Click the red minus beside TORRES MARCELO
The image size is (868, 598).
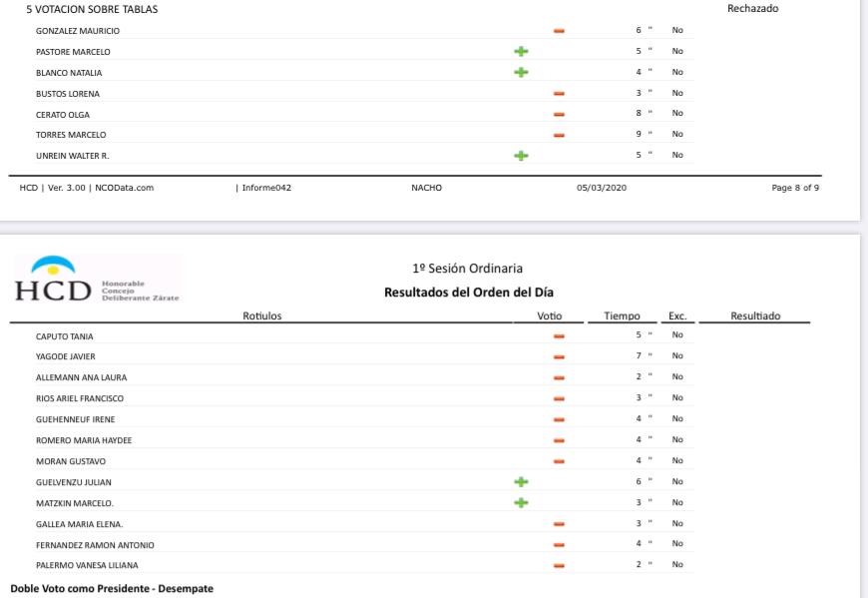point(559,135)
